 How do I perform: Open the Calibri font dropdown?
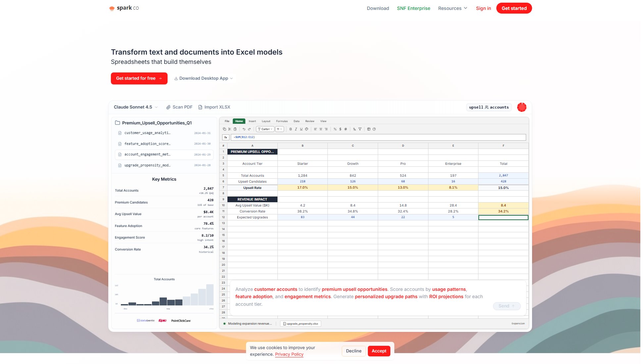tap(265, 129)
